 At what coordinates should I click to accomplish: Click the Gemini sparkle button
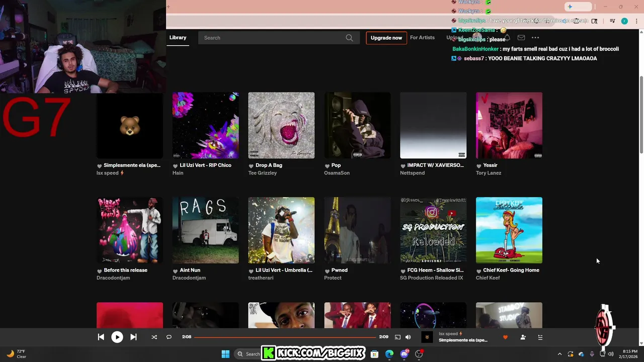point(578,7)
